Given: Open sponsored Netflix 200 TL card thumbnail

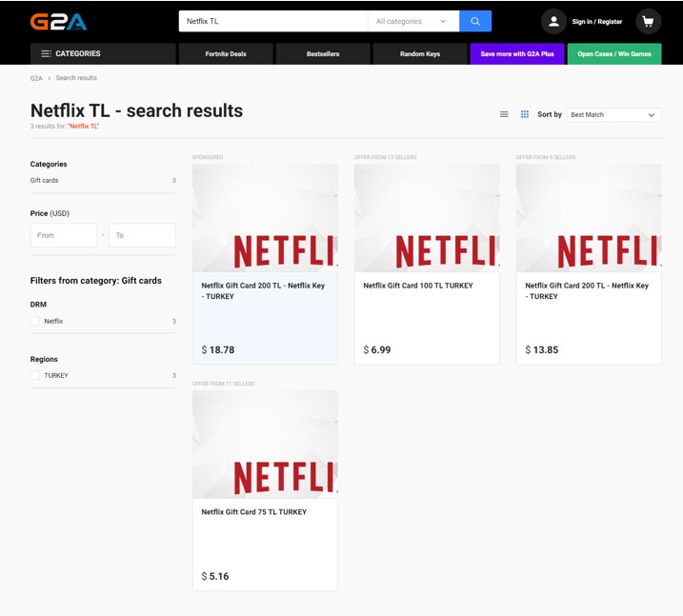Looking at the screenshot, I should [x=265, y=218].
